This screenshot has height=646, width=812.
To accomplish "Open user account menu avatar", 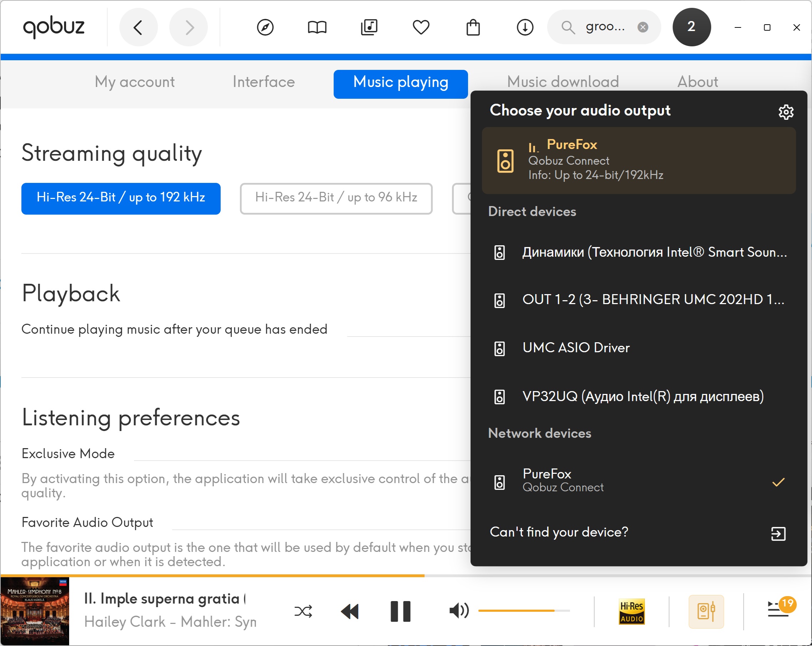I will (x=691, y=27).
